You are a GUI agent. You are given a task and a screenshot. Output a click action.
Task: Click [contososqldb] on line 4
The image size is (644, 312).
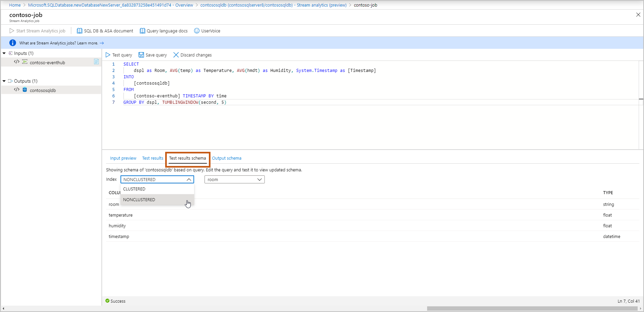point(152,83)
